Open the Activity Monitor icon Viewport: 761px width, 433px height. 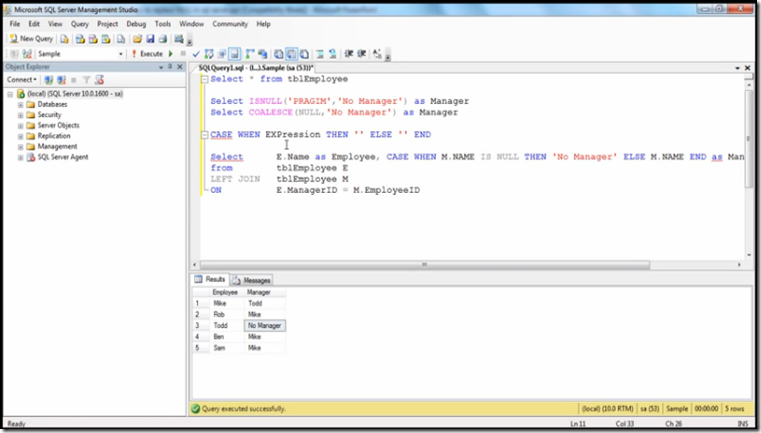(x=179, y=39)
